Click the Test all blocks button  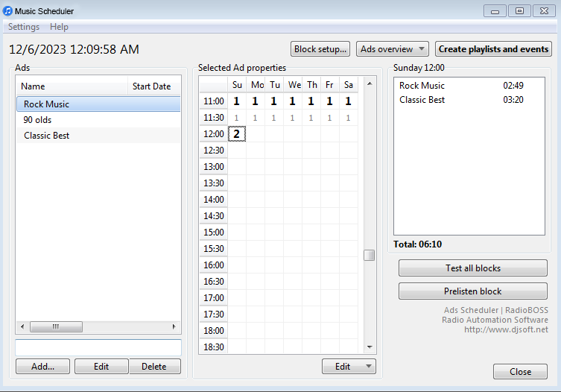(472, 268)
